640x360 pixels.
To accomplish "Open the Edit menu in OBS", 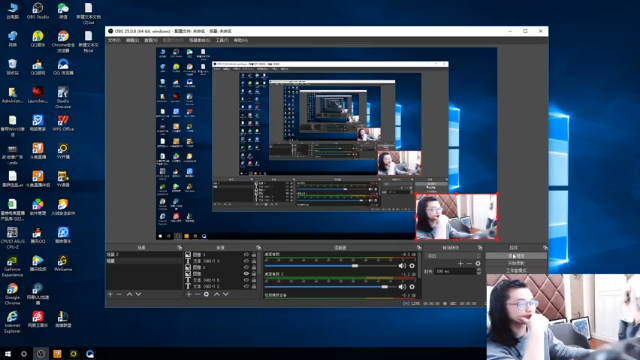I will 132,40.
